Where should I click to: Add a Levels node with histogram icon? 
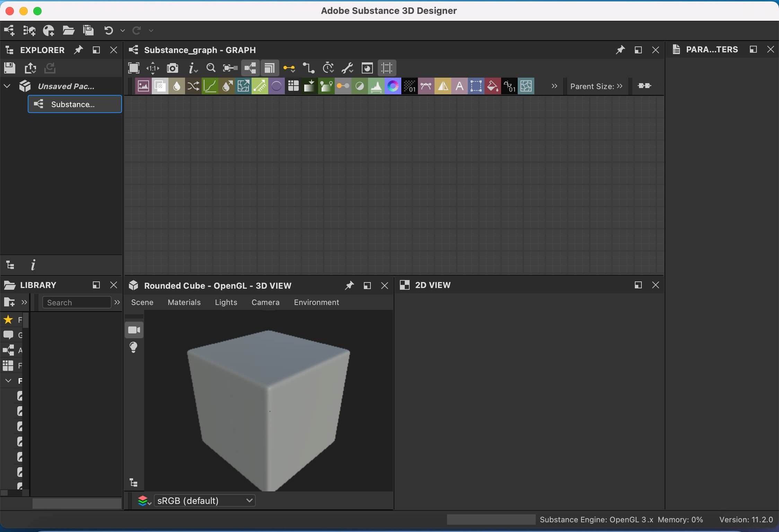(376, 86)
